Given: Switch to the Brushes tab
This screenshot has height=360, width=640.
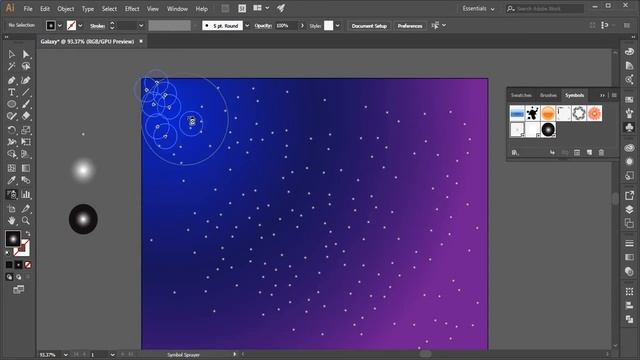Looking at the screenshot, I should click(x=548, y=95).
